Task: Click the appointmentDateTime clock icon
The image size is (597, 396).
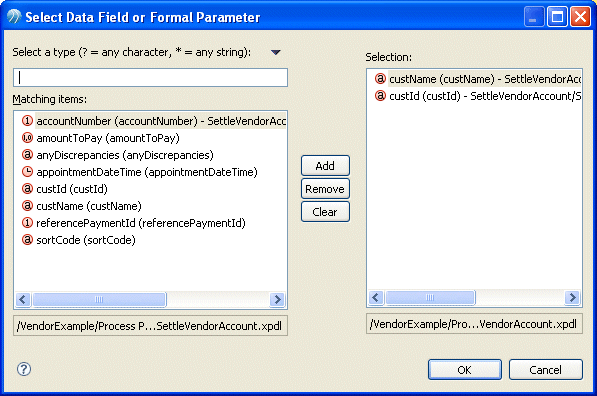Action: 27,172
